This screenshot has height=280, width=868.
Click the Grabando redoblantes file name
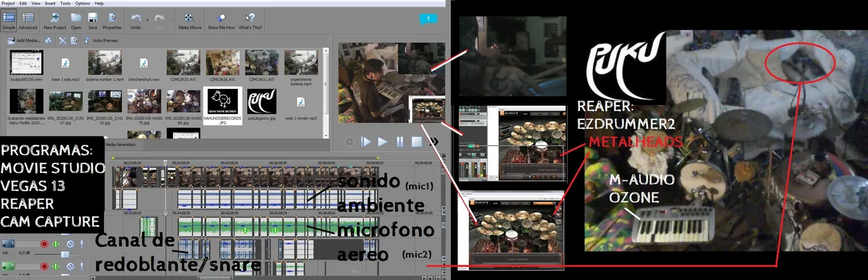[26, 121]
